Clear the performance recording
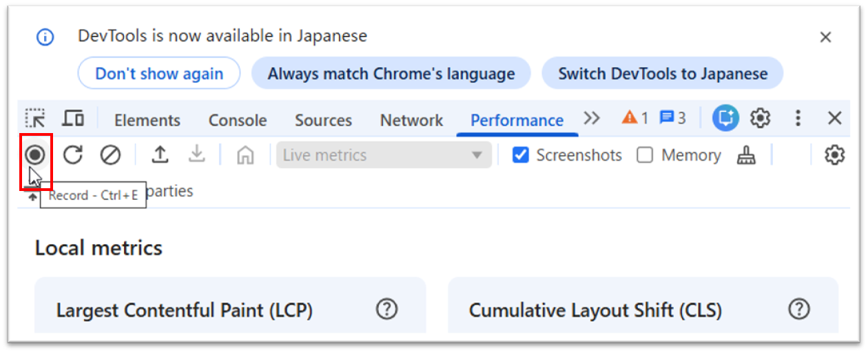This screenshot has height=353, width=868. click(110, 155)
